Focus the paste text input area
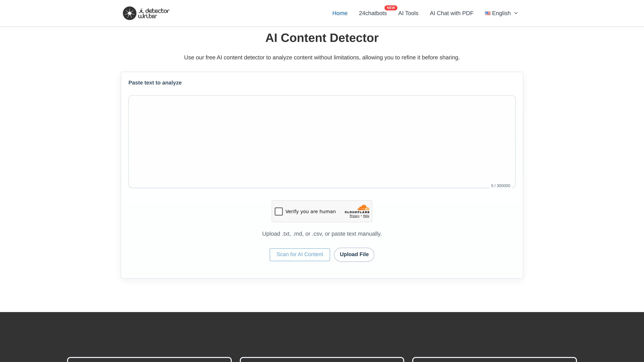This screenshot has width=644, height=362. [322, 141]
